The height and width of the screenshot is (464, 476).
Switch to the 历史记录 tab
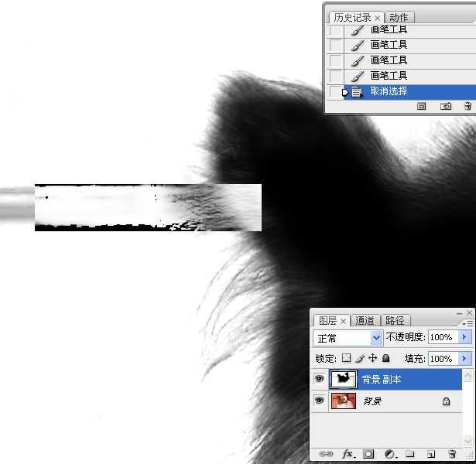352,18
